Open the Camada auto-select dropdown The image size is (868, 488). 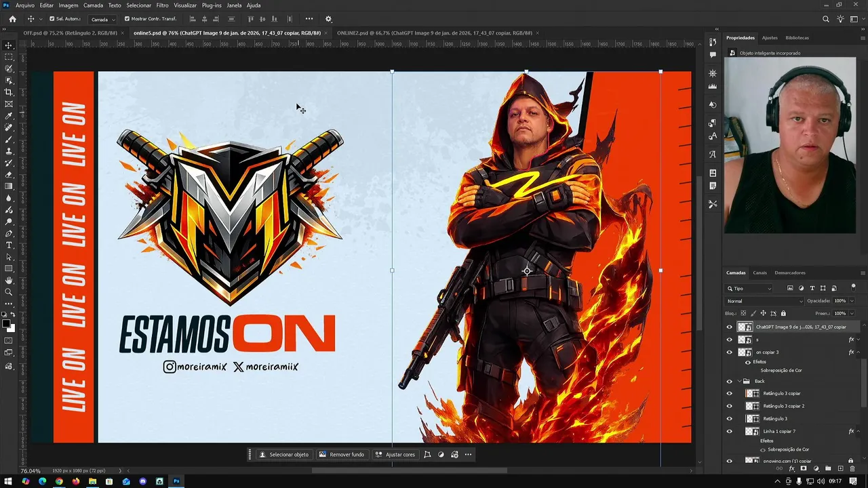coord(103,19)
